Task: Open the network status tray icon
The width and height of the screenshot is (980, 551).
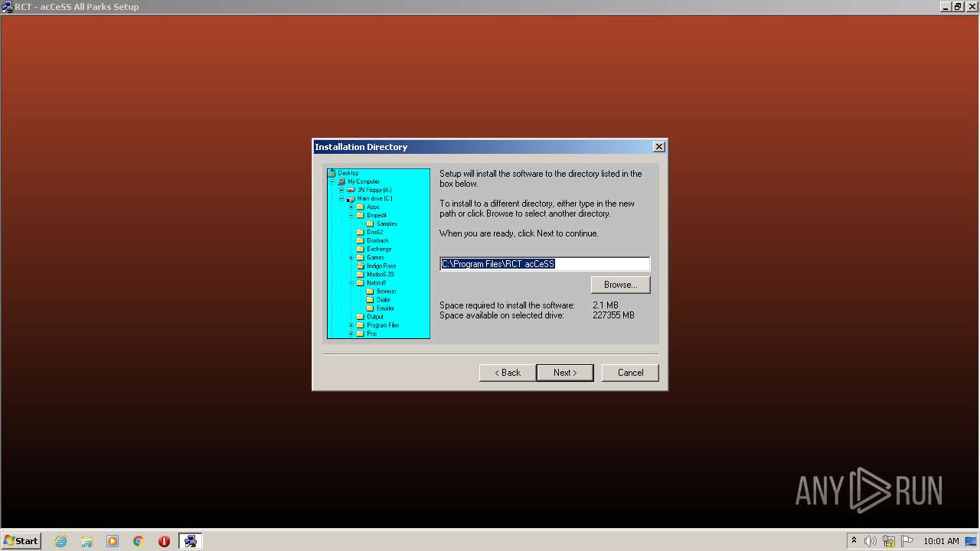Action: (889, 541)
